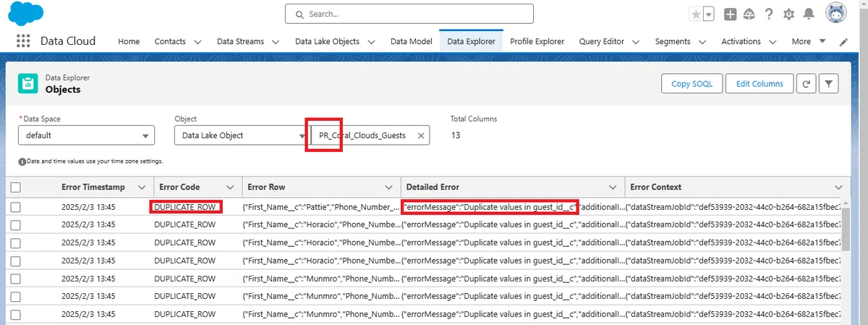Focus the global Search box

point(409,14)
